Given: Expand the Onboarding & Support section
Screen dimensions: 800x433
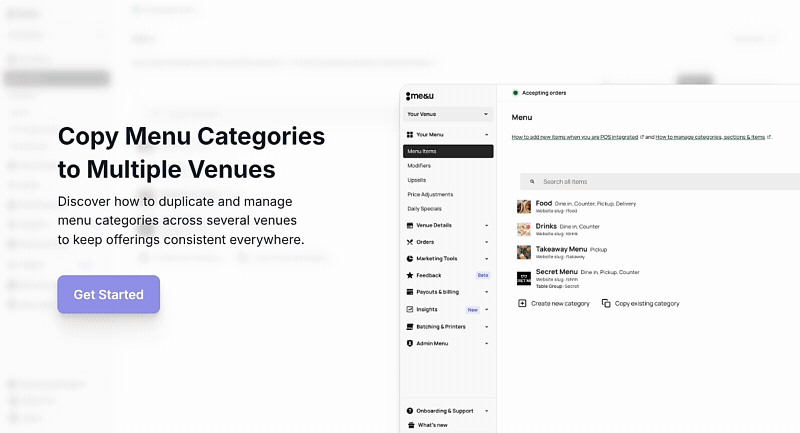Looking at the screenshot, I should pos(486,411).
